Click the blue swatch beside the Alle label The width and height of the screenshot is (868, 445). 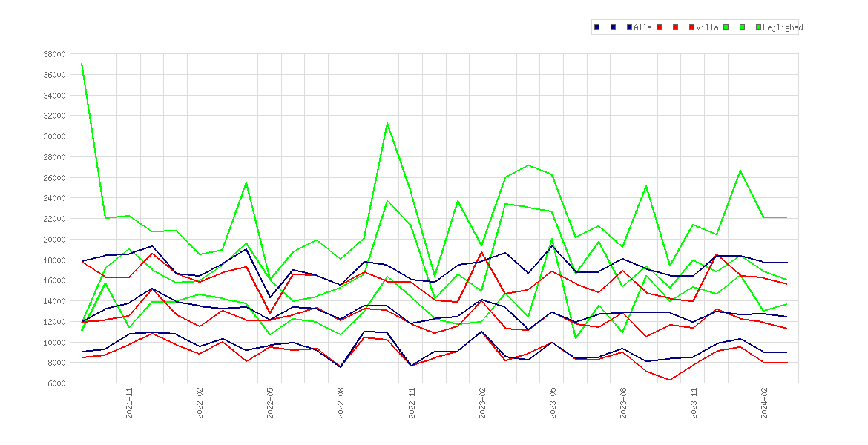tap(629, 27)
